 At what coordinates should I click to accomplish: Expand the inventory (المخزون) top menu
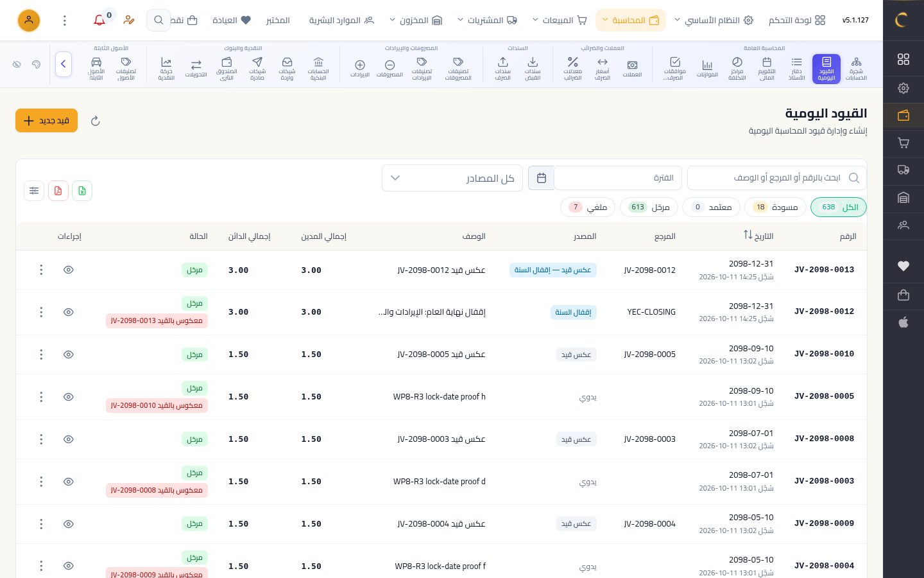pyautogui.click(x=416, y=21)
